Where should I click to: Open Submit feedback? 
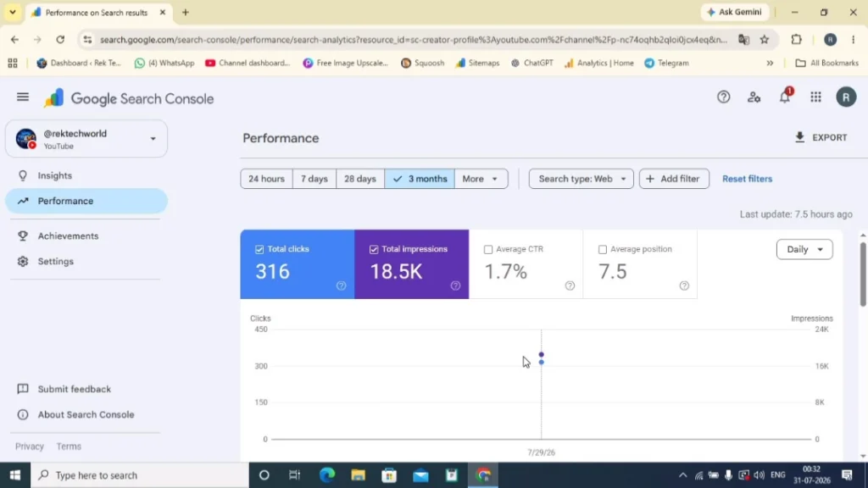tap(86, 389)
